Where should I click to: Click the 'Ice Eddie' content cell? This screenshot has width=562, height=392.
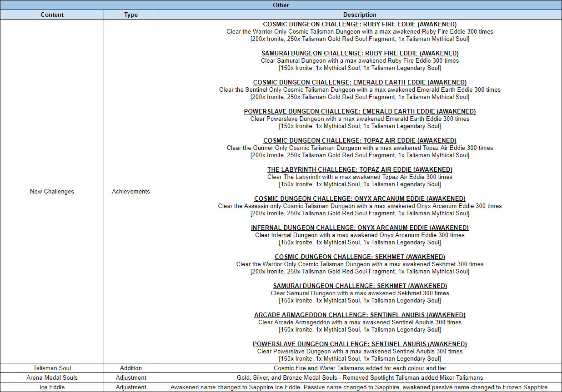(x=52, y=387)
